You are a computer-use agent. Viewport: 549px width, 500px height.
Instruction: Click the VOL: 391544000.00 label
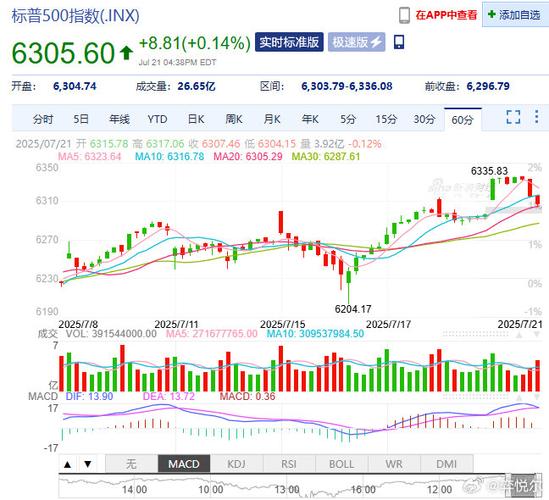tap(111, 333)
